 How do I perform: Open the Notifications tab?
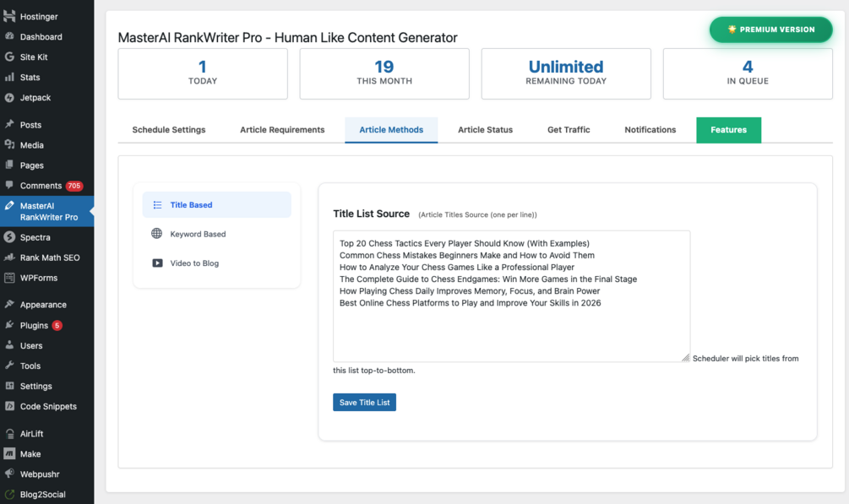pos(650,130)
